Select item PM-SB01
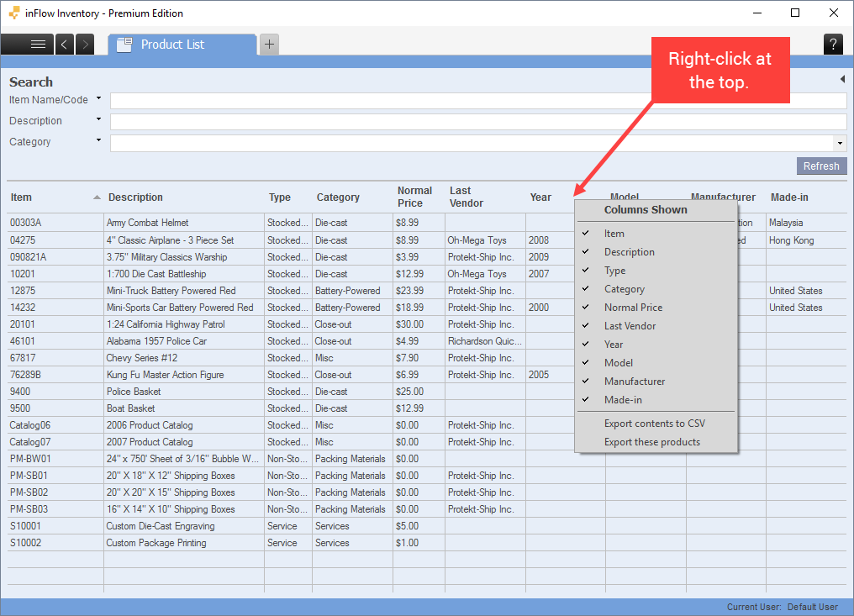 click(x=29, y=476)
